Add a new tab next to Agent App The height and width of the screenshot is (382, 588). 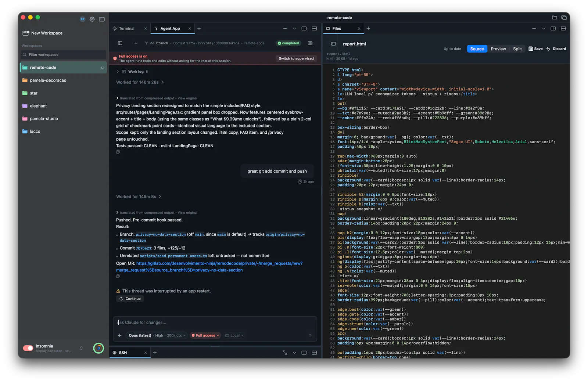[199, 29]
